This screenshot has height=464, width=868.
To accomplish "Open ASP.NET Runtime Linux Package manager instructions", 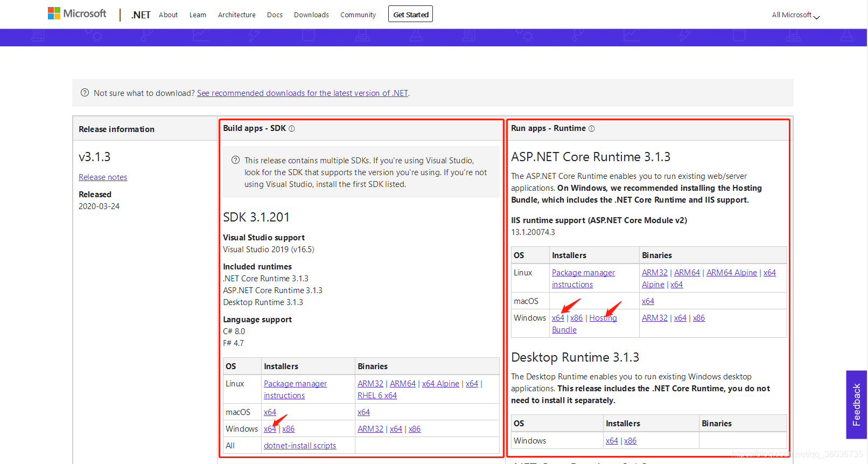I will pos(583,279).
